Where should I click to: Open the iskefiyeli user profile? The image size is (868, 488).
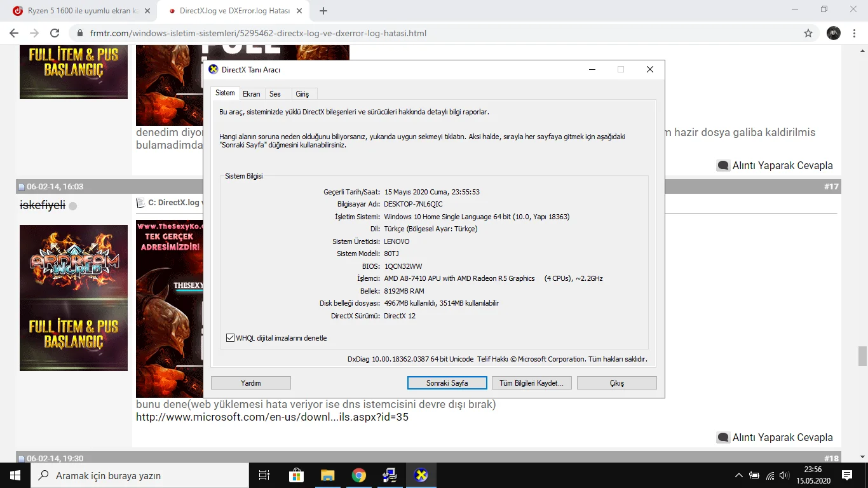click(x=43, y=206)
